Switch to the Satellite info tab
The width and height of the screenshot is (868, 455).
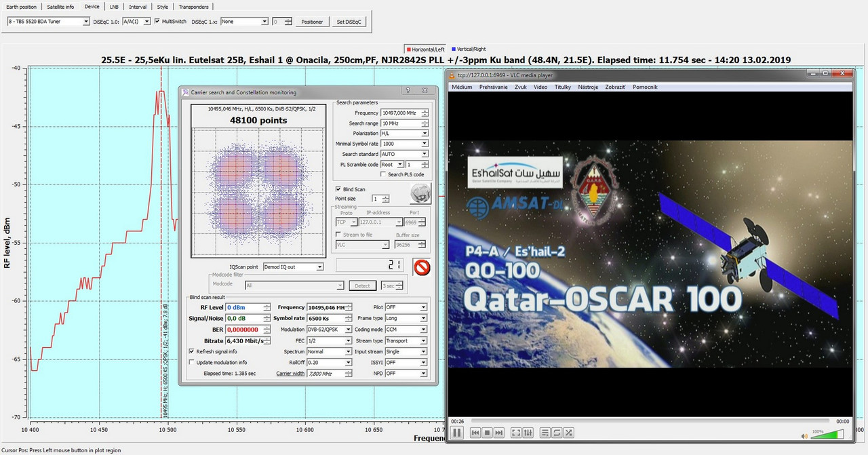point(61,7)
